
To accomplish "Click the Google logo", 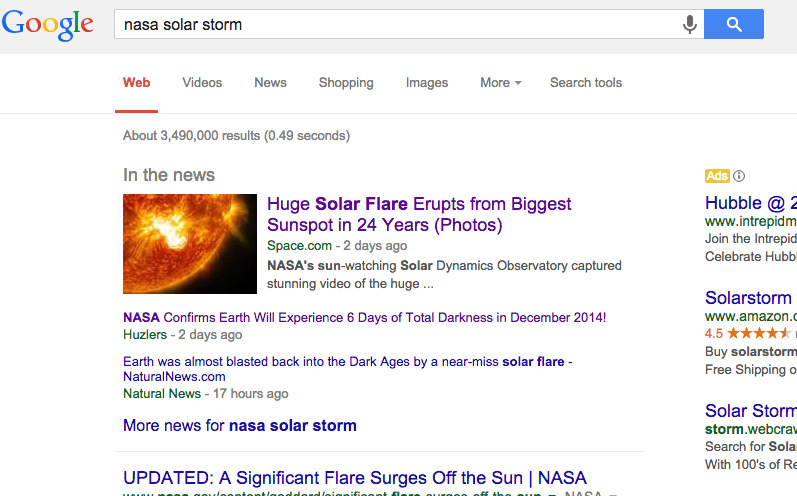I will tap(48, 24).
